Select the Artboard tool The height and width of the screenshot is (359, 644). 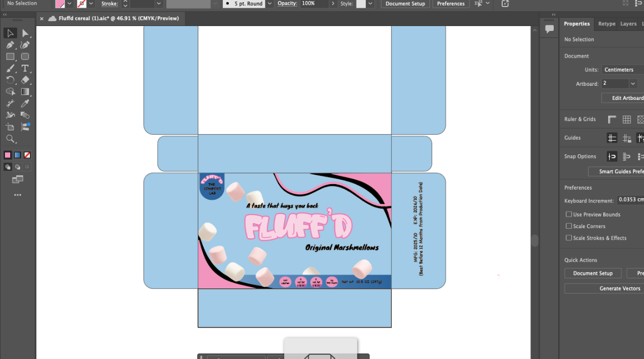click(x=10, y=127)
